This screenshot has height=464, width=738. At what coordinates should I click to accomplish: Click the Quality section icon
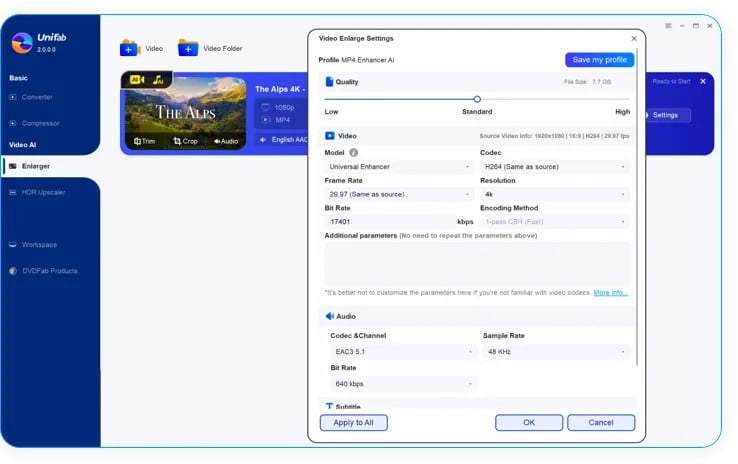(329, 82)
